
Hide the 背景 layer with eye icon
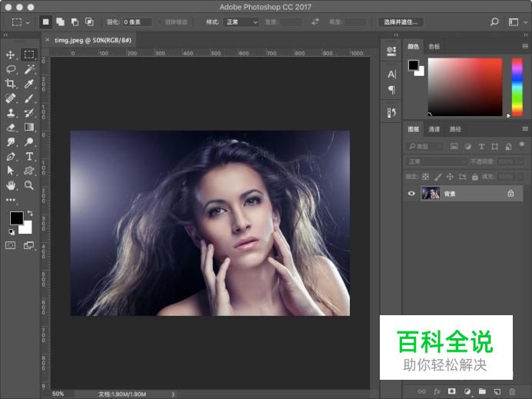pyautogui.click(x=411, y=194)
